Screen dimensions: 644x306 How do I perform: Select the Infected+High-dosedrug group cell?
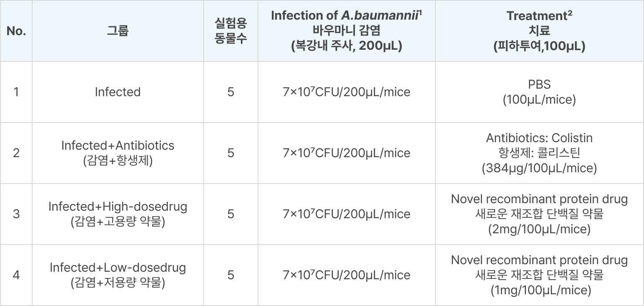(x=118, y=214)
